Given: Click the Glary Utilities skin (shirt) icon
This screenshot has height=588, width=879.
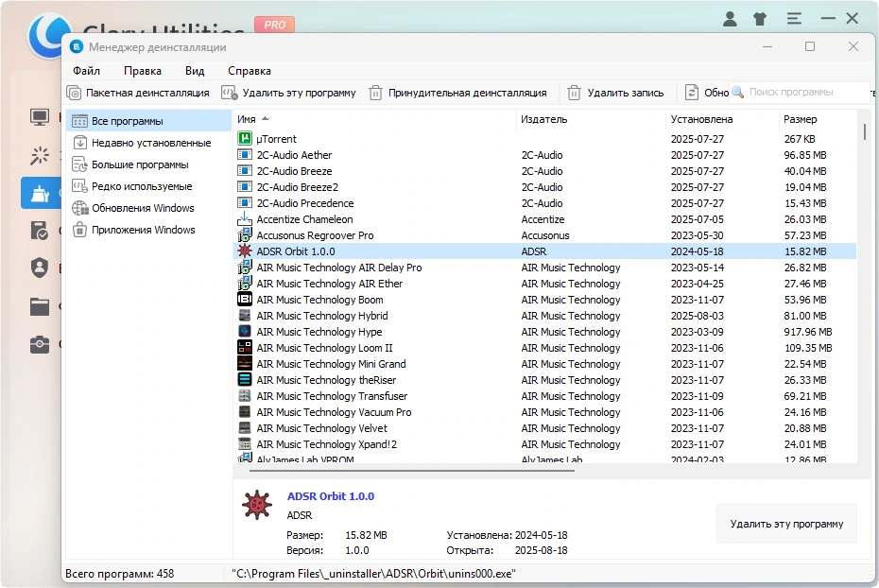Looking at the screenshot, I should coord(760,19).
